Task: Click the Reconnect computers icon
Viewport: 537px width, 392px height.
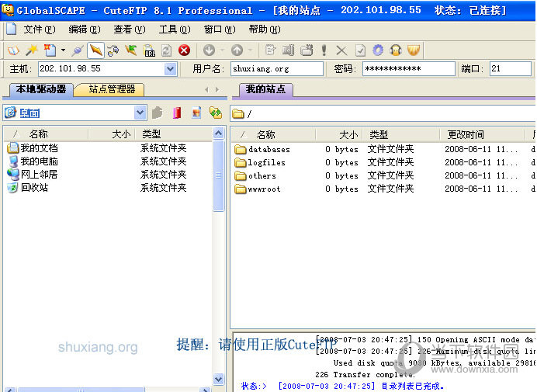Action: (113, 50)
